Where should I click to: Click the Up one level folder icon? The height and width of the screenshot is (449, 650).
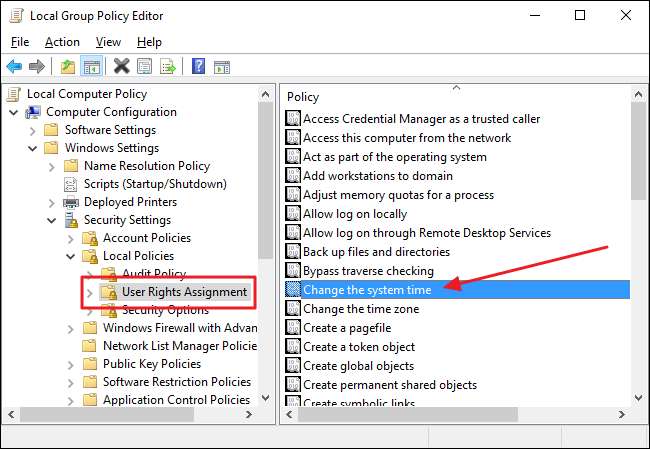(68, 66)
